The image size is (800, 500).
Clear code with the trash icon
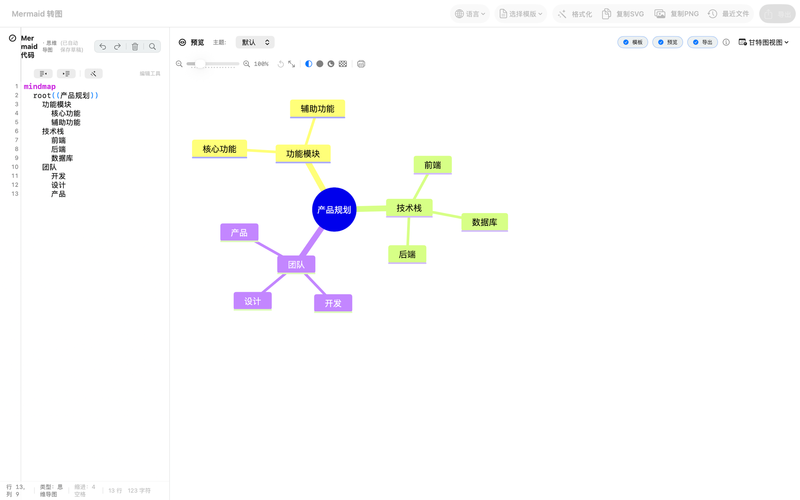tap(135, 46)
